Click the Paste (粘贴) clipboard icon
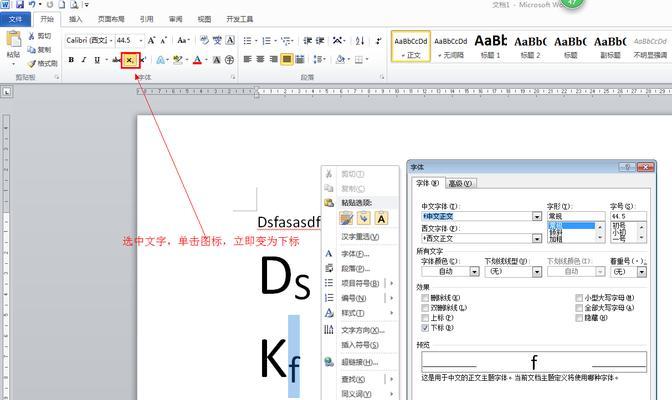The width and height of the screenshot is (672, 400). point(13,39)
